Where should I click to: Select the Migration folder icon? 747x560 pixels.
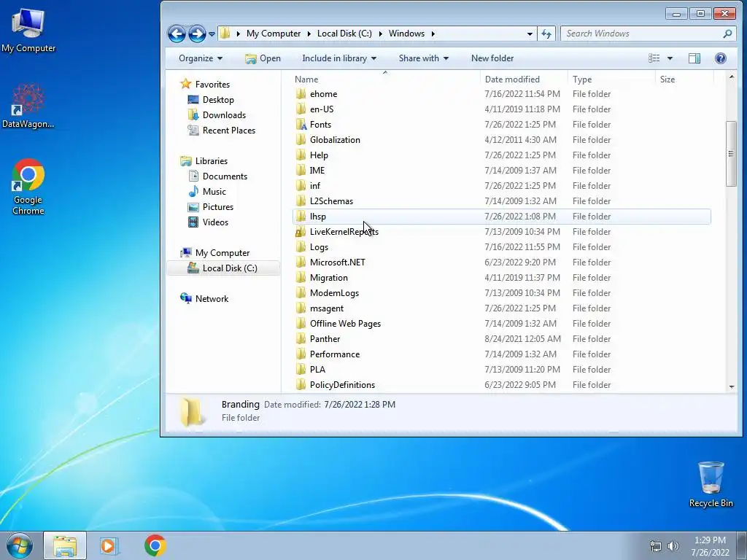pyautogui.click(x=301, y=277)
